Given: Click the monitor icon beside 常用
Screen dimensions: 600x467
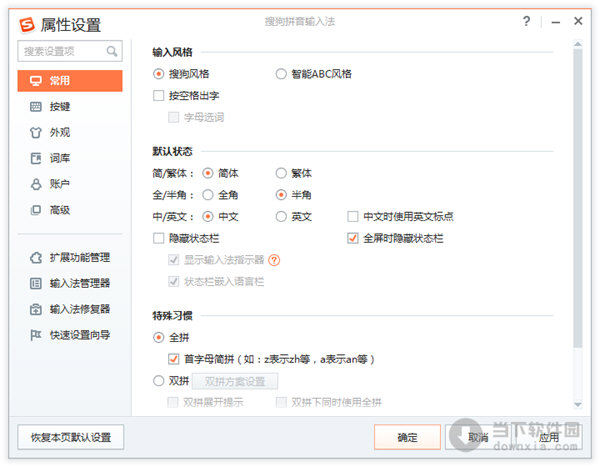Looking at the screenshot, I should [36, 81].
